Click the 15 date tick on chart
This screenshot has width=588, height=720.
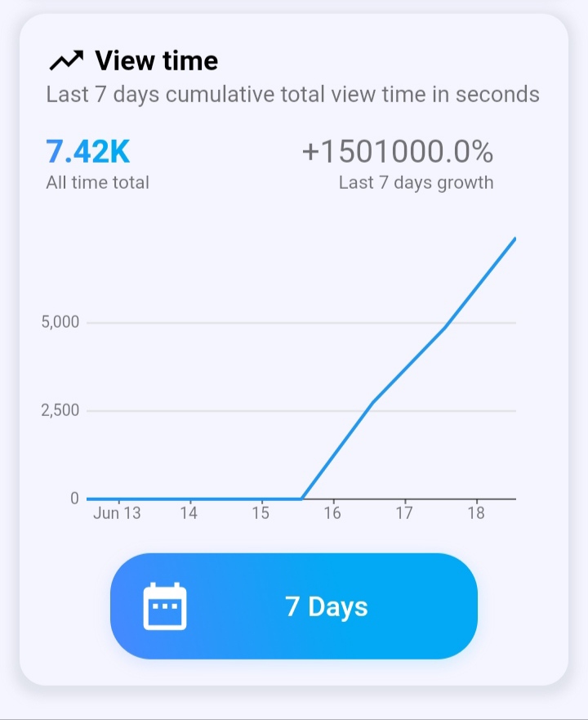pos(261,513)
